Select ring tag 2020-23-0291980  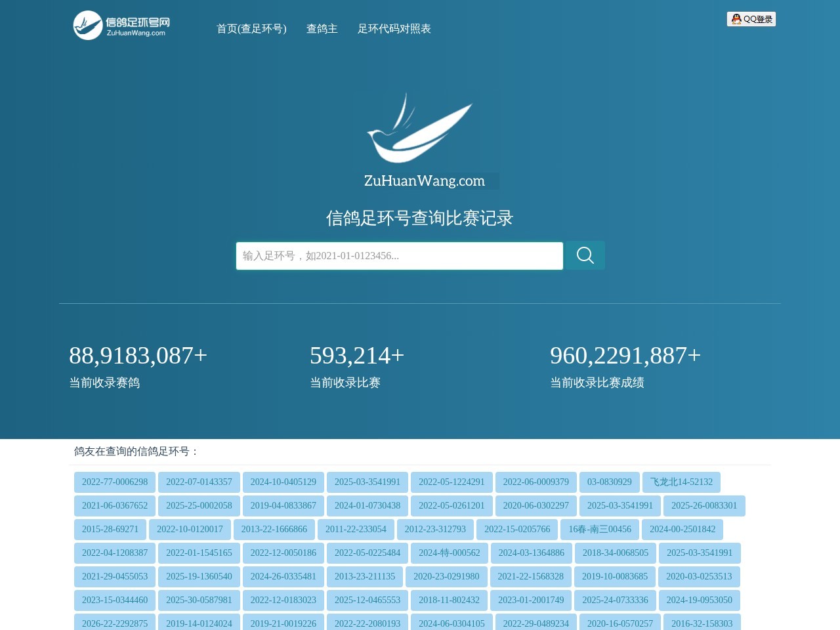[446, 577]
